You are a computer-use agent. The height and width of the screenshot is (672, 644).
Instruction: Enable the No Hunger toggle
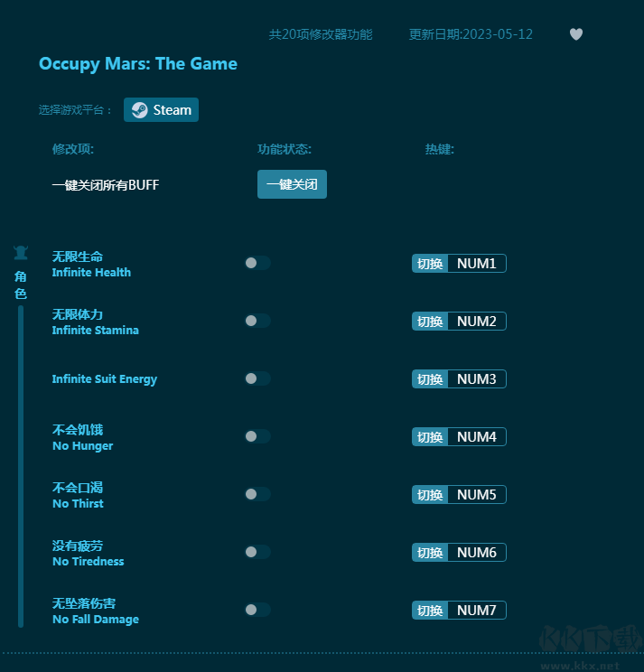click(x=257, y=436)
